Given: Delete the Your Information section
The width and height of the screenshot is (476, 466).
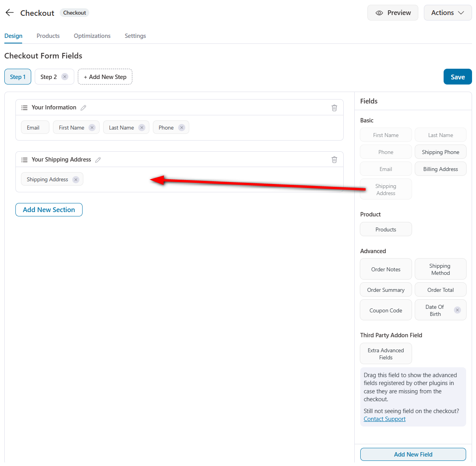Looking at the screenshot, I should tap(334, 108).
